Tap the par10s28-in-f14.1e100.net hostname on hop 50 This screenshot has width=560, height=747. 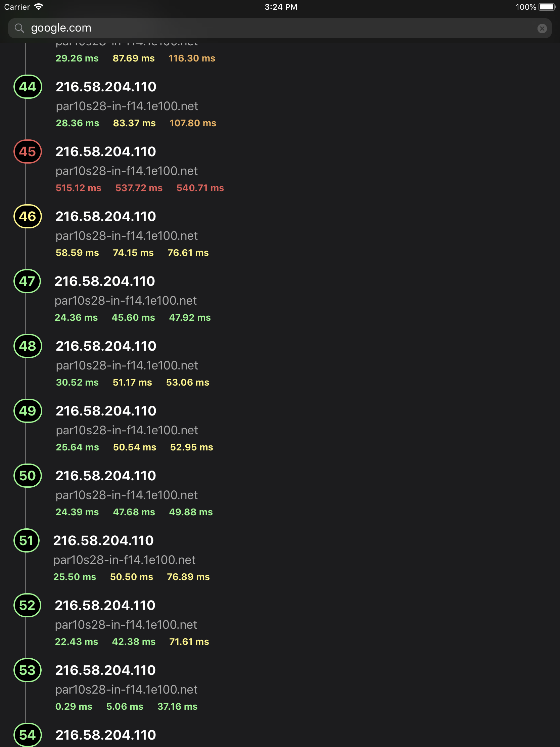[127, 495]
